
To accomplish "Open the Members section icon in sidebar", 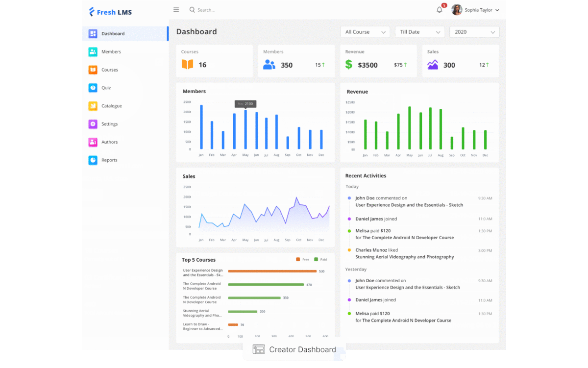I will [93, 51].
